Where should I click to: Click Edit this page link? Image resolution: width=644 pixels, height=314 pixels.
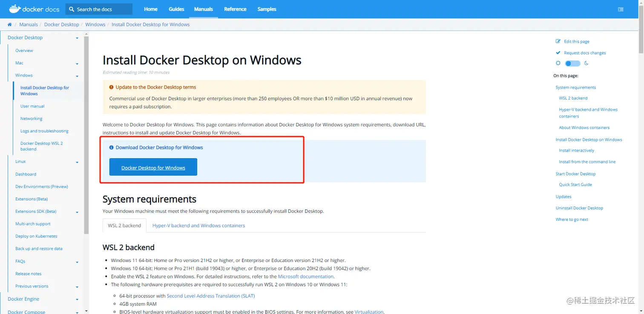577,42
